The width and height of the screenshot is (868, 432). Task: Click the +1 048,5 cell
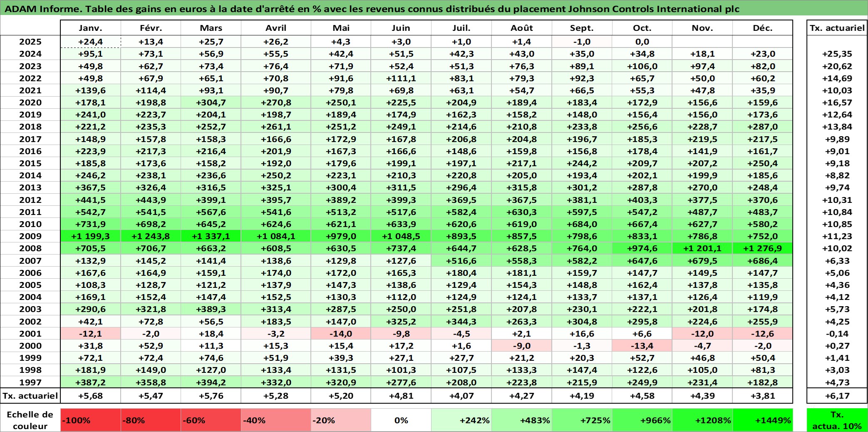pyautogui.click(x=401, y=236)
